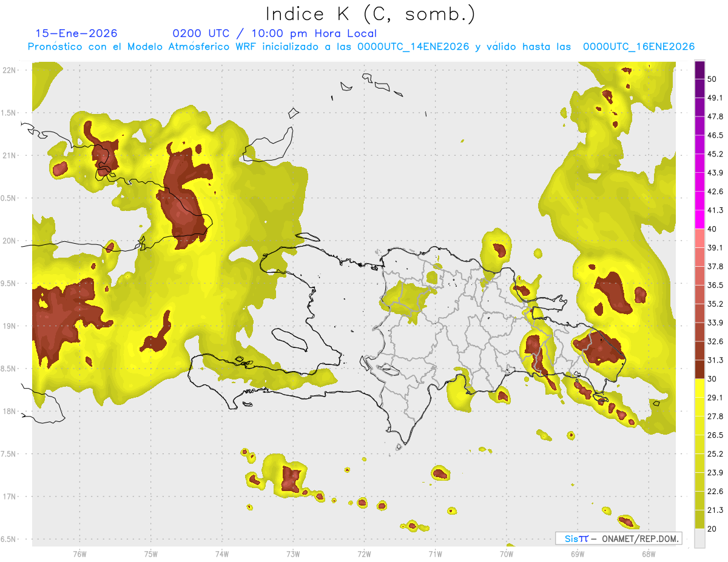
Task: Click the colorbar value "32.6"
Action: (x=715, y=342)
